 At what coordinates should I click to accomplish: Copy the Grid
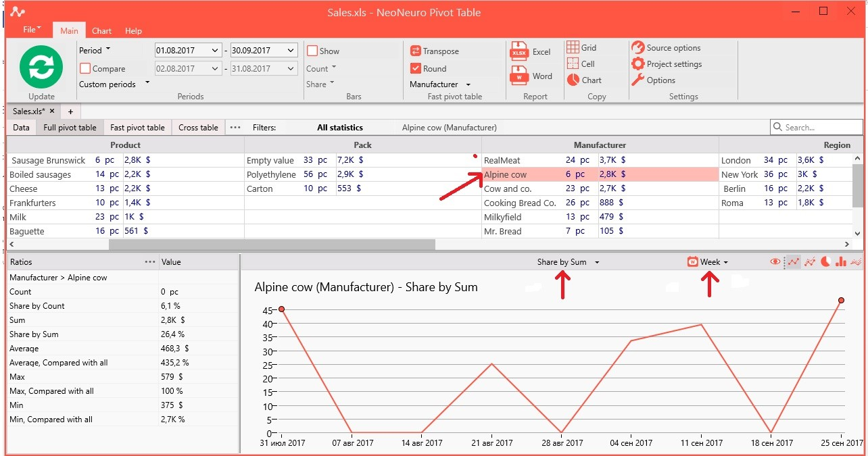581,47
